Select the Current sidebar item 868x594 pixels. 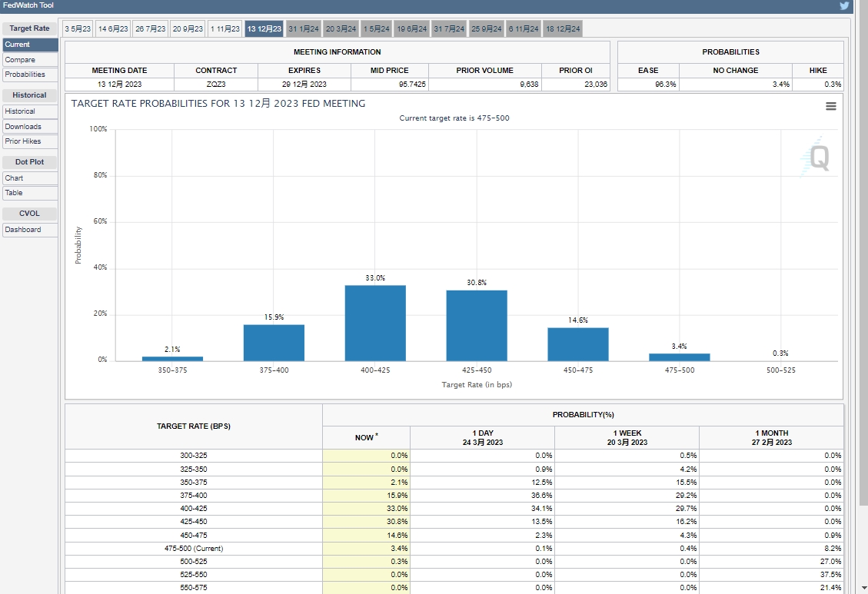pos(18,45)
